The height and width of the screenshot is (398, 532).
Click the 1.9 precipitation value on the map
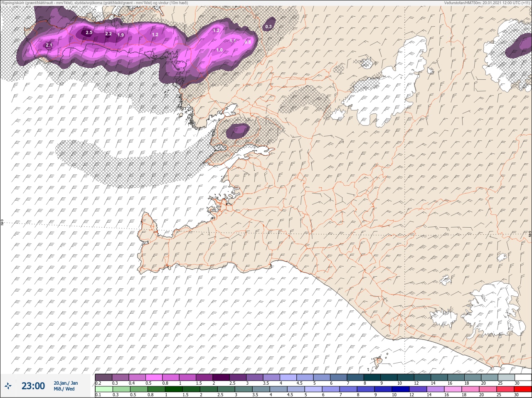pos(121,35)
